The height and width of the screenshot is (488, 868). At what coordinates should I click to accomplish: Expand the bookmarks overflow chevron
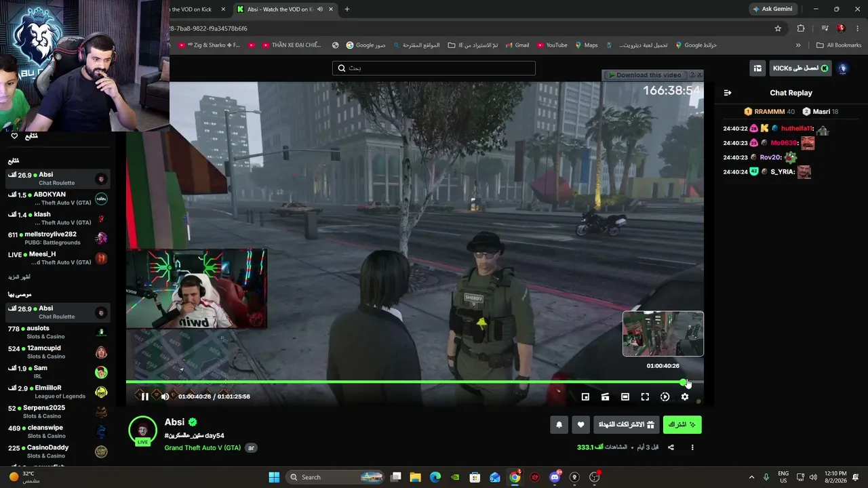click(x=798, y=45)
